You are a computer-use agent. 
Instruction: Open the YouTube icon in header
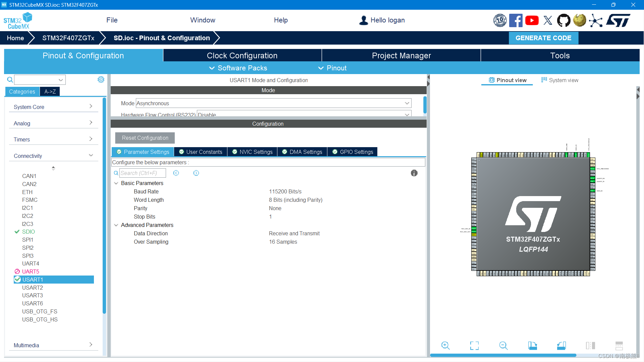click(x=532, y=20)
